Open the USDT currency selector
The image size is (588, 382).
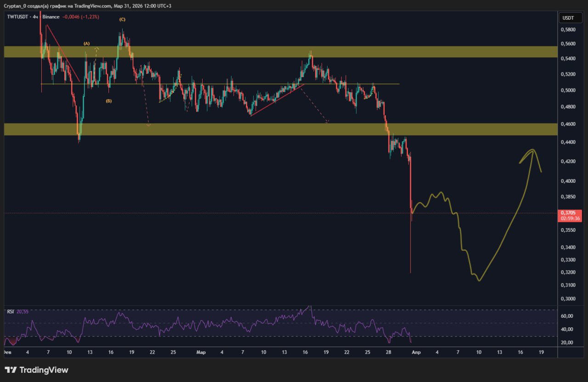(x=568, y=18)
